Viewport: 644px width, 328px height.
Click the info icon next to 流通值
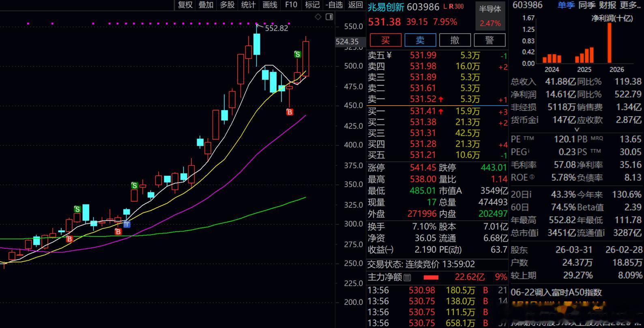tap(604, 232)
